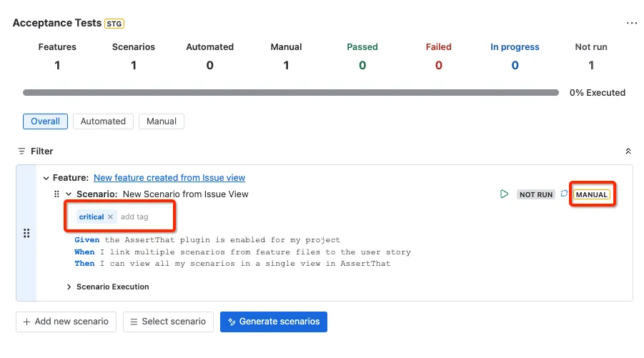Click the Passed count label
Screen dimensions: 644x358
(x=362, y=46)
